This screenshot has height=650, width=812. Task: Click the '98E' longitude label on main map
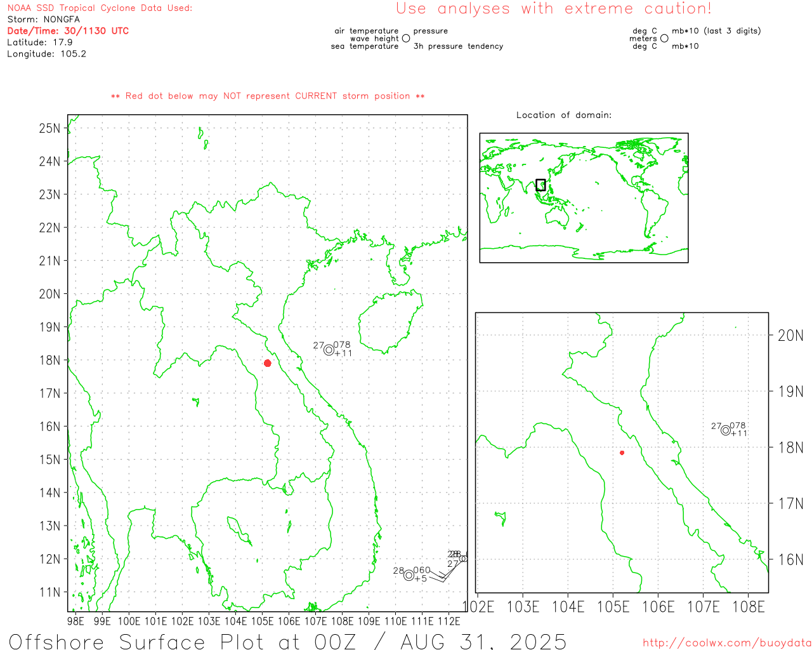click(75, 621)
